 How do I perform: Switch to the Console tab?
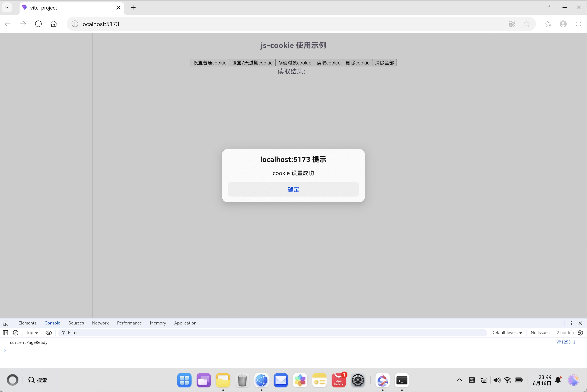tap(52, 323)
